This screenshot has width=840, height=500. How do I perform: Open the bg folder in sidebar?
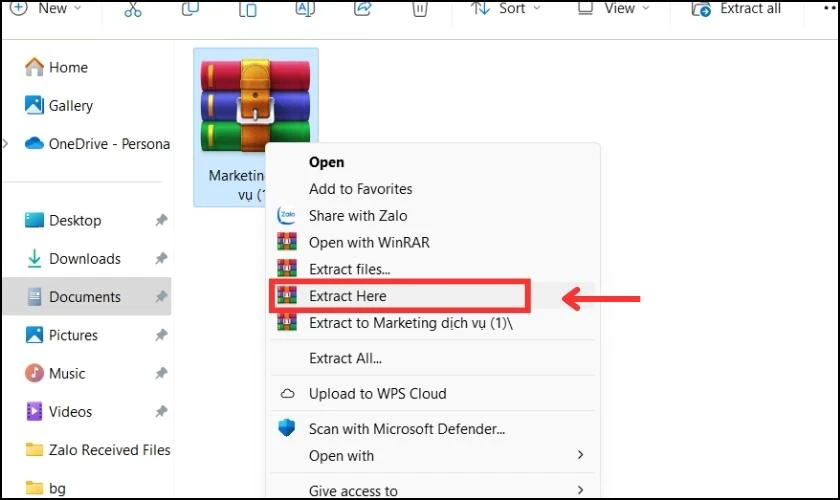coord(46,488)
